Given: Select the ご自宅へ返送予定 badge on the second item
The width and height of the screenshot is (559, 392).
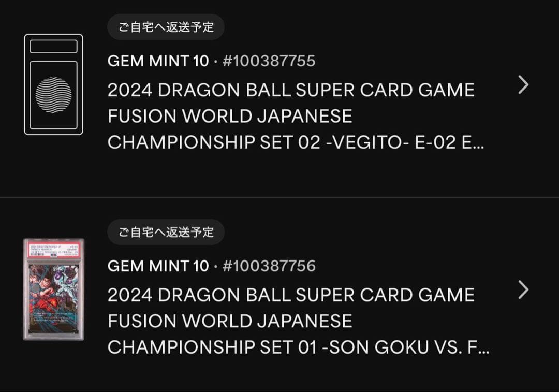Looking at the screenshot, I should (166, 233).
